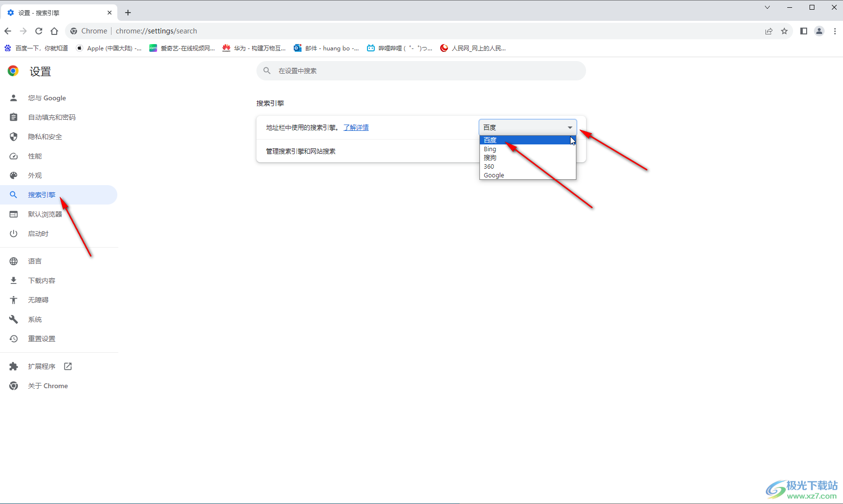The height and width of the screenshot is (504, 843).
Task: Open the 爱奇艺 bookmark
Action: [182, 48]
